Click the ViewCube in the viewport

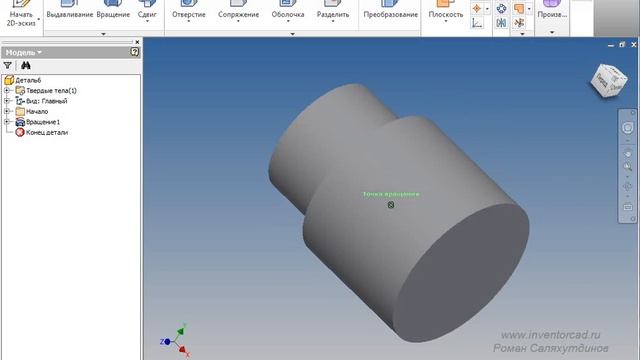click(x=609, y=80)
